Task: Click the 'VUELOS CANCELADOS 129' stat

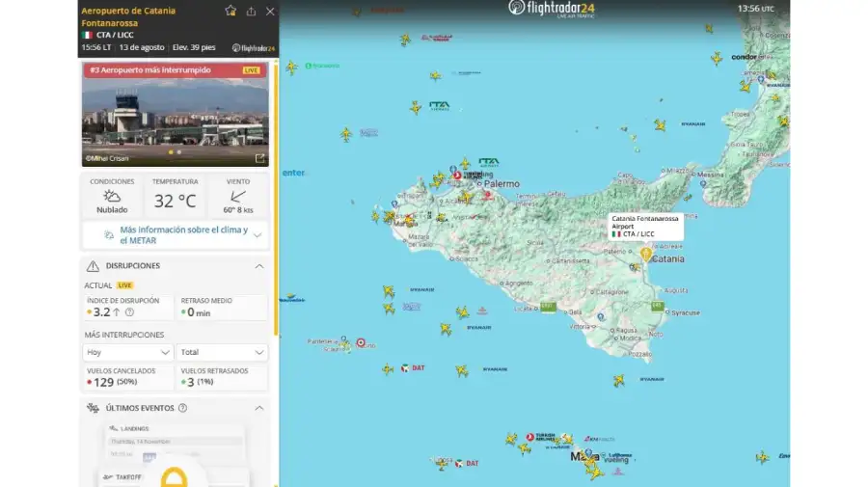Action: (128, 377)
